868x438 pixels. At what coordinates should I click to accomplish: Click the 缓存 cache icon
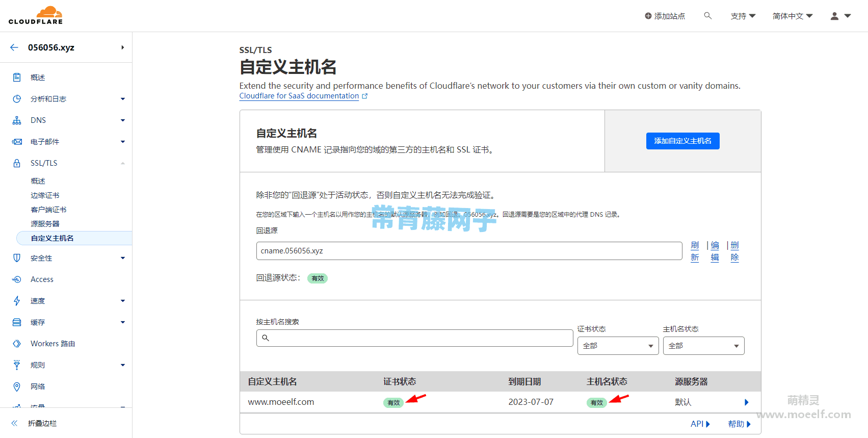[17, 322]
